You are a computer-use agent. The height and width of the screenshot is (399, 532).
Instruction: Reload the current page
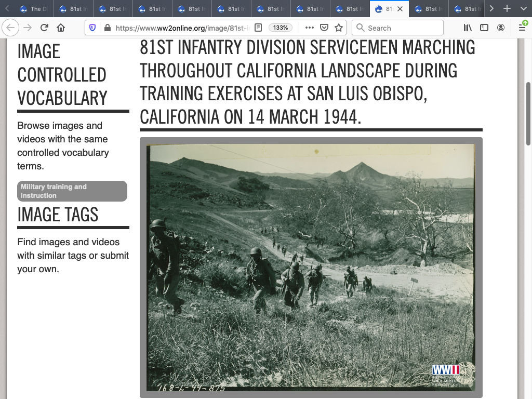coord(44,28)
